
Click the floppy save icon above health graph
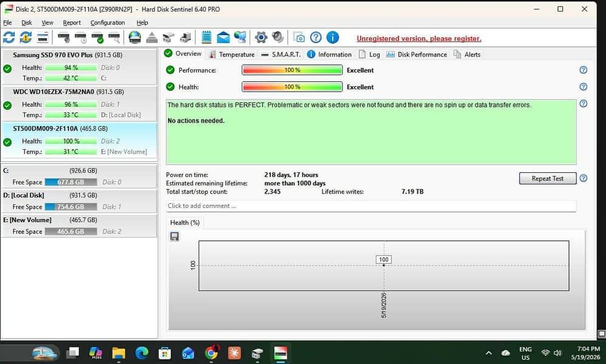[174, 236]
